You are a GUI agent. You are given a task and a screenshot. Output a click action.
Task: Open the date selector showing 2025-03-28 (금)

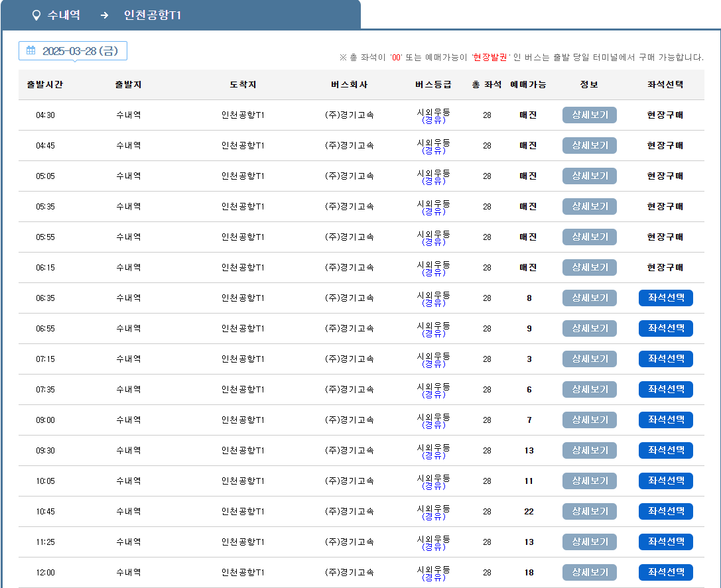pos(73,50)
